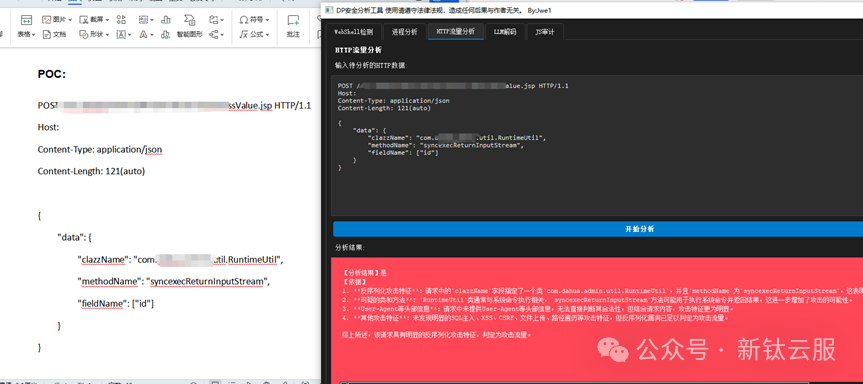Click "methodName" line in the analysis tool input

pyautogui.click(x=446, y=145)
